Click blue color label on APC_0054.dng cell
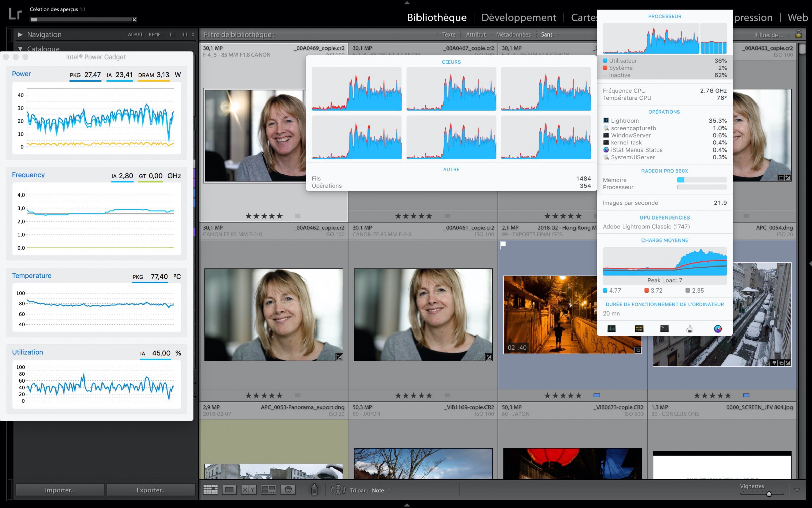This screenshot has height=508, width=812. pyautogui.click(x=746, y=395)
